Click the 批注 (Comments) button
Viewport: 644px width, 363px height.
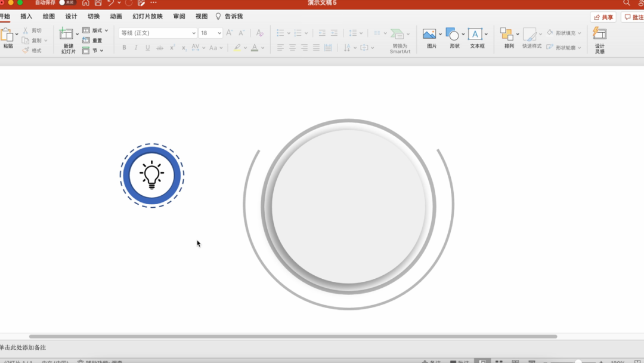pos(633,17)
